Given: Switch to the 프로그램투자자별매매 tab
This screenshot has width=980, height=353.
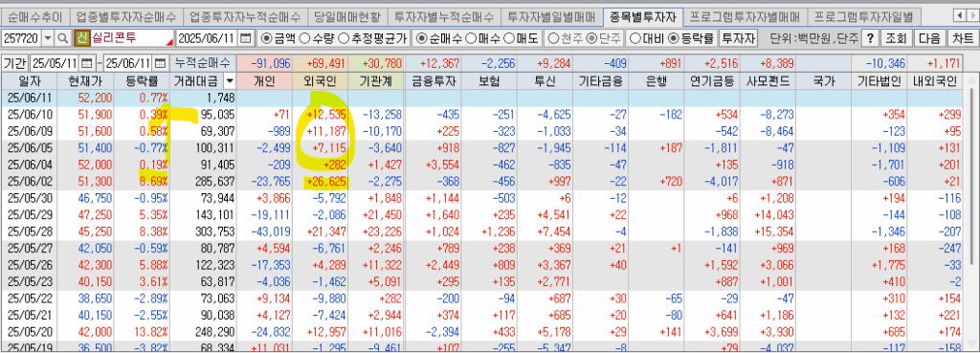Looking at the screenshot, I should click(x=745, y=15).
